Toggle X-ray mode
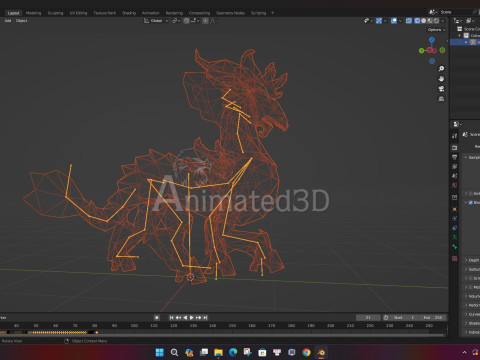The height and width of the screenshot is (360, 480). pos(409,21)
